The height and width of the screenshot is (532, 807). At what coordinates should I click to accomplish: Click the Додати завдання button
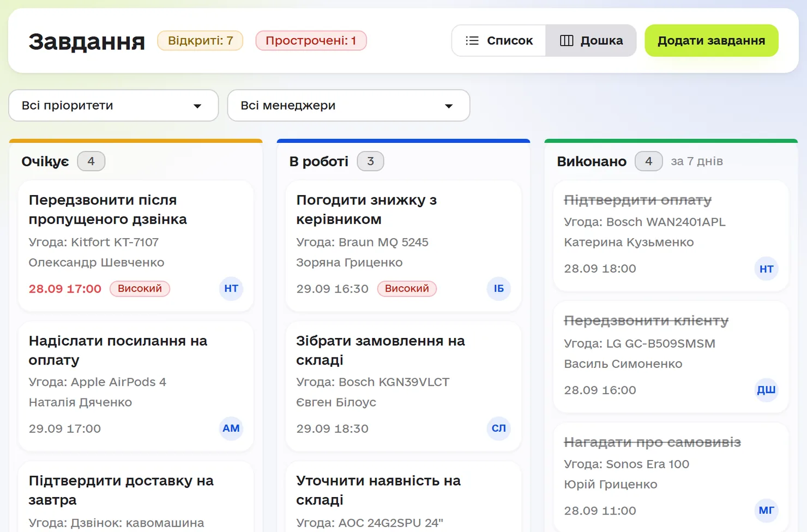711,40
